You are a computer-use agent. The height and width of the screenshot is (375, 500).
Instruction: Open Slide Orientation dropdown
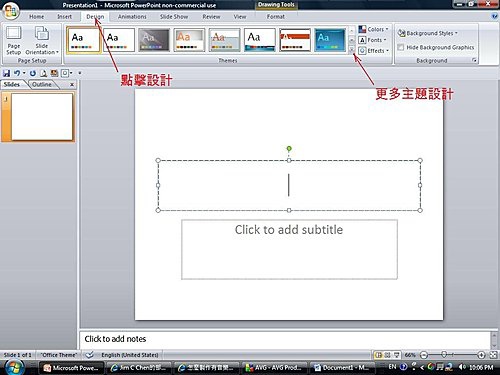[x=42, y=40]
